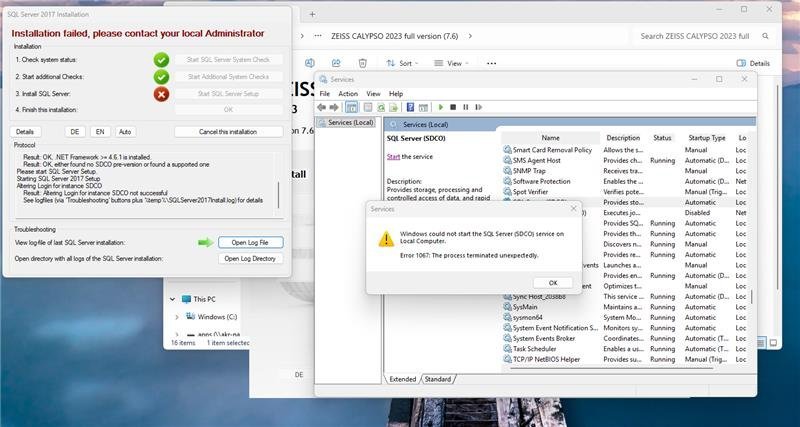Click the Back arrow in Services toolbar
Viewport: 800px width, 427px height.
(322, 107)
